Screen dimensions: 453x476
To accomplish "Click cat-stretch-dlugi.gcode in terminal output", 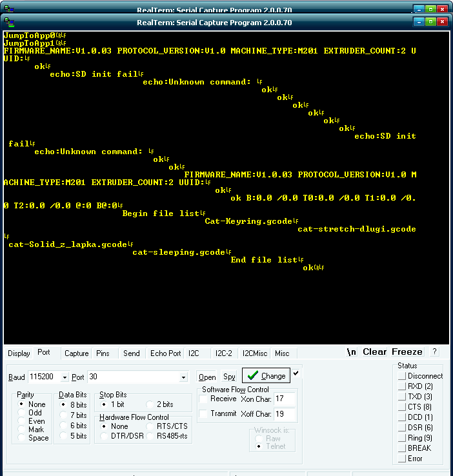I will 357,229.
